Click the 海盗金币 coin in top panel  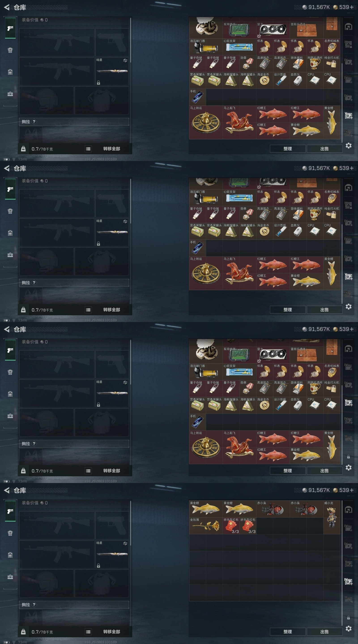pos(264,80)
